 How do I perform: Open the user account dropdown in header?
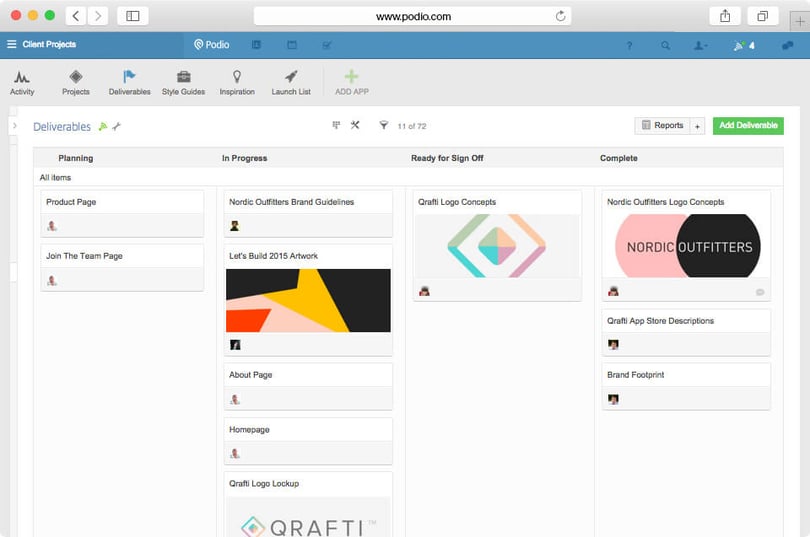[700, 45]
